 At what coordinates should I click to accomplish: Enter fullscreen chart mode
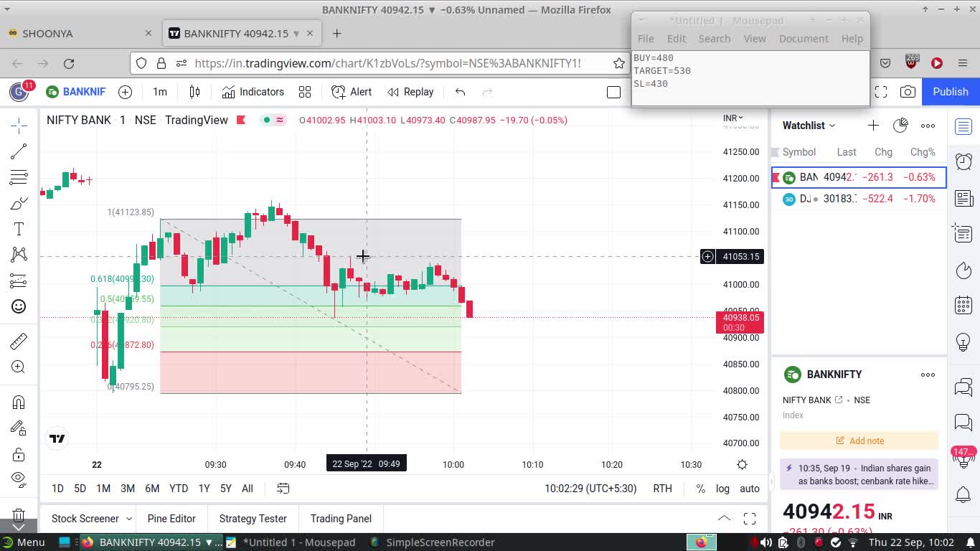[x=881, y=92]
